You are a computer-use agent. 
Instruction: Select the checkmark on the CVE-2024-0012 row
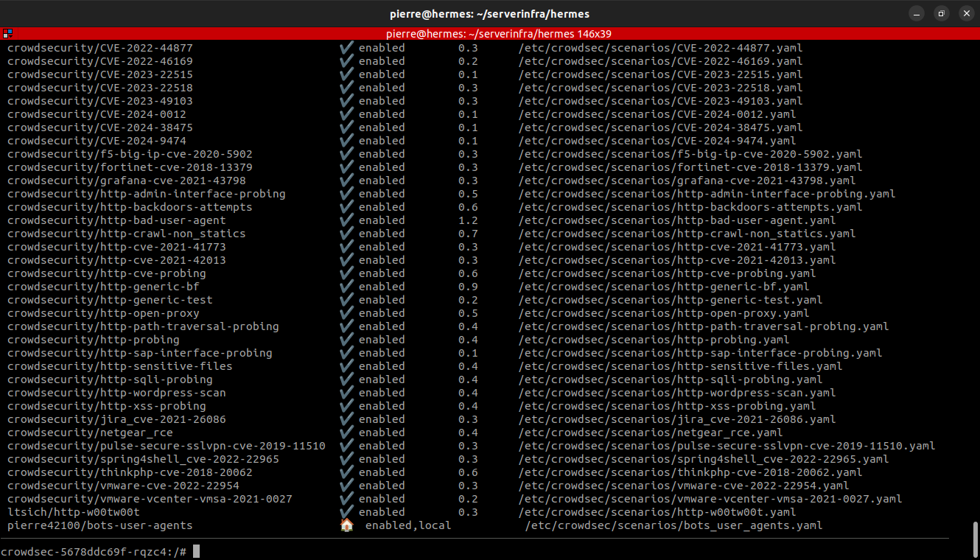click(346, 114)
